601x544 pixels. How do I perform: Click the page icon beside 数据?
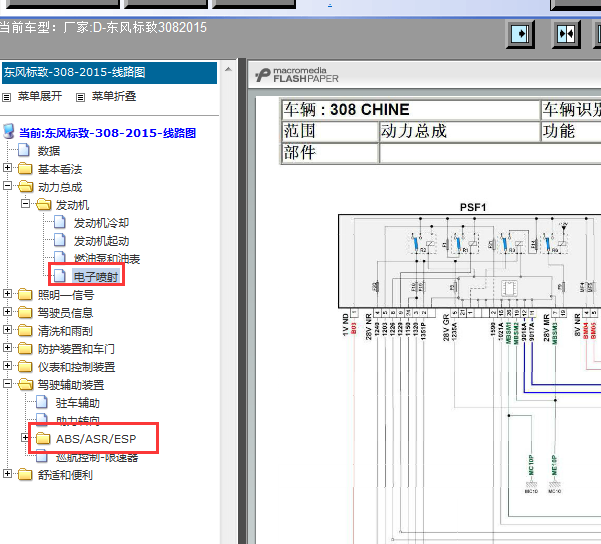click(24, 150)
